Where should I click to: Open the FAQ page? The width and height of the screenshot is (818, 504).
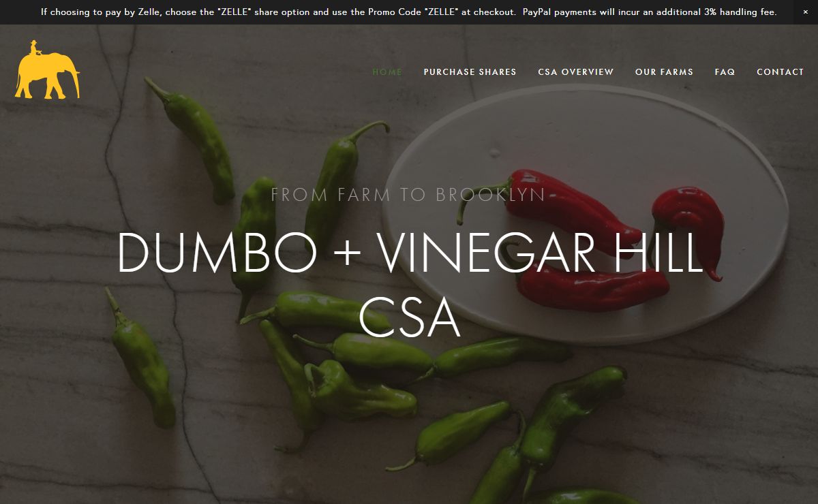tap(725, 72)
